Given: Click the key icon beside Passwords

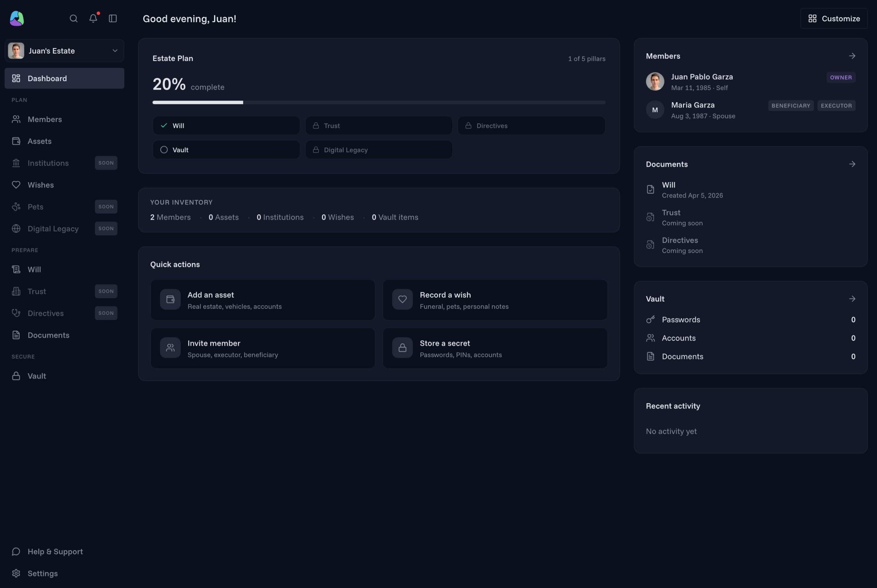Looking at the screenshot, I should tap(650, 319).
